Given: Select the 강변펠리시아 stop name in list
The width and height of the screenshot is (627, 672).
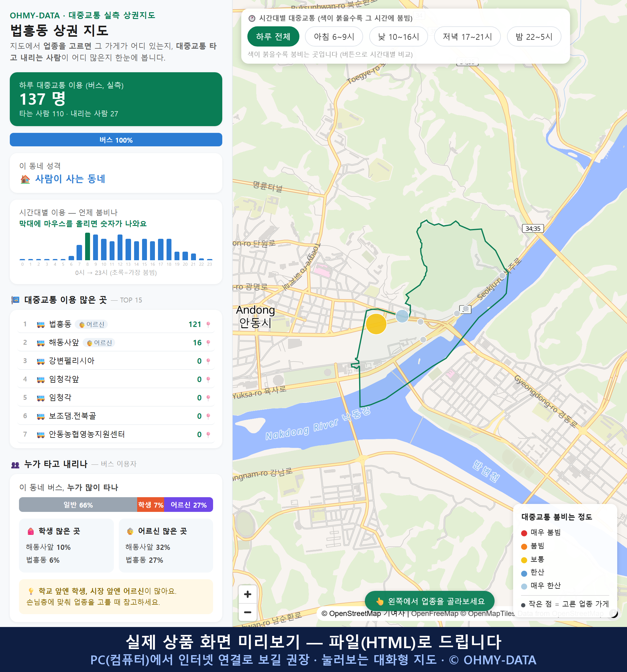Looking at the screenshot, I should coord(72,361).
